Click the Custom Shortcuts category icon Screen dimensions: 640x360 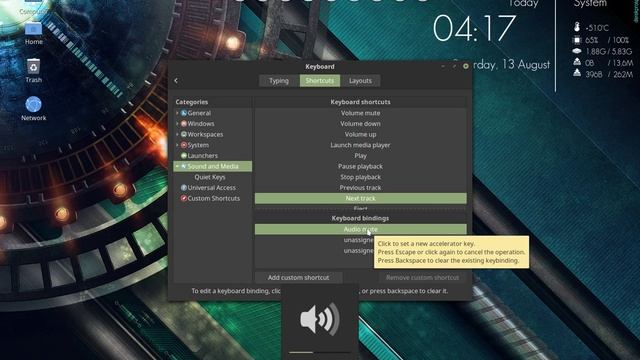(184, 198)
